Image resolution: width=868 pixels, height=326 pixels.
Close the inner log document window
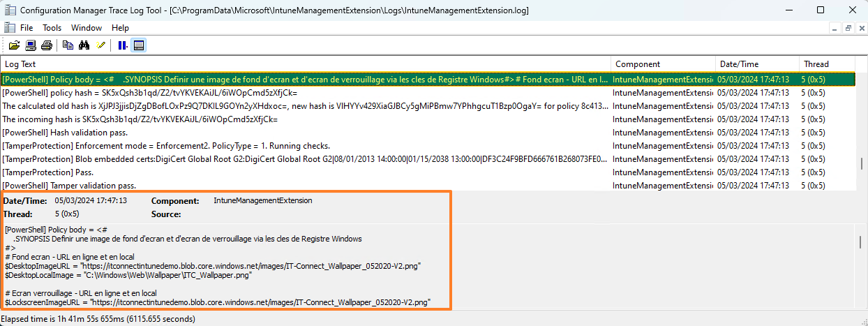[860, 28]
